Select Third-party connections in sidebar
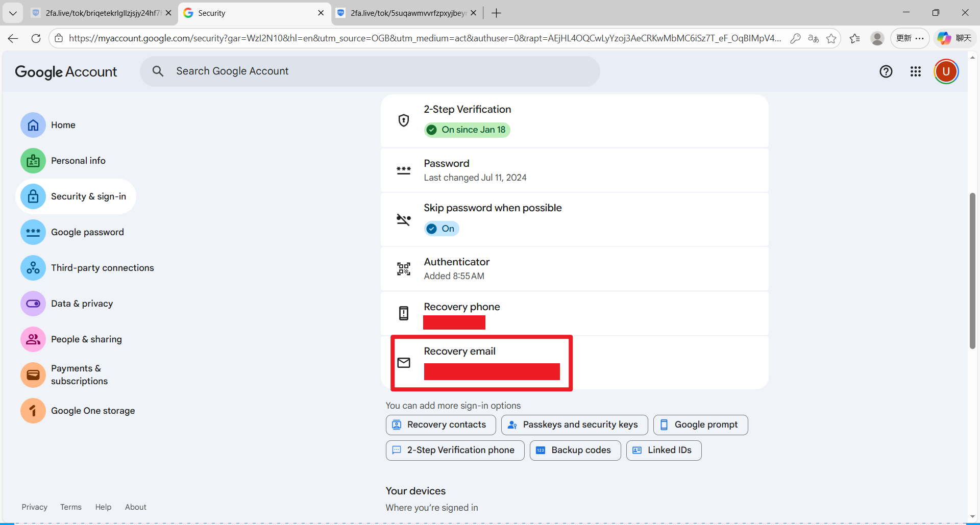980x525 pixels. [x=102, y=268]
